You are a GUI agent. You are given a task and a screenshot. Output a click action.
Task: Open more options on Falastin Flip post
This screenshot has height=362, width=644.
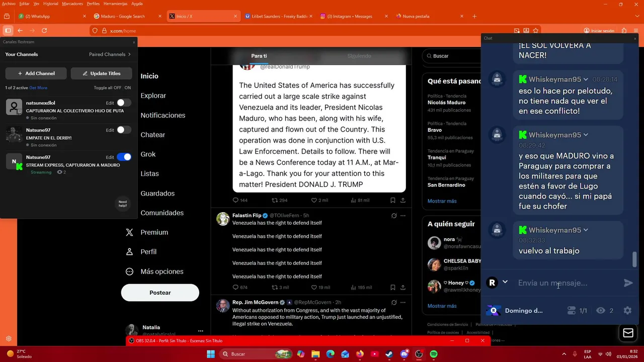[x=403, y=216]
